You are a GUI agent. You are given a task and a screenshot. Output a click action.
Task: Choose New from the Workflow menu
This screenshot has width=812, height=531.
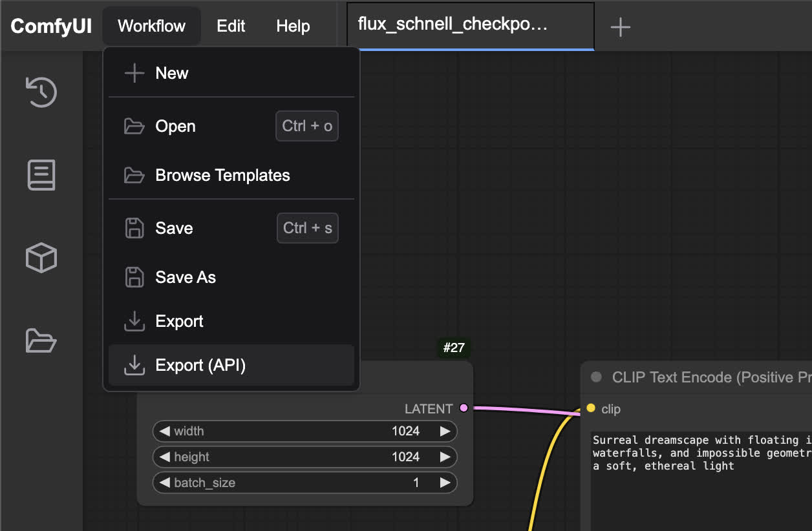tap(231, 73)
